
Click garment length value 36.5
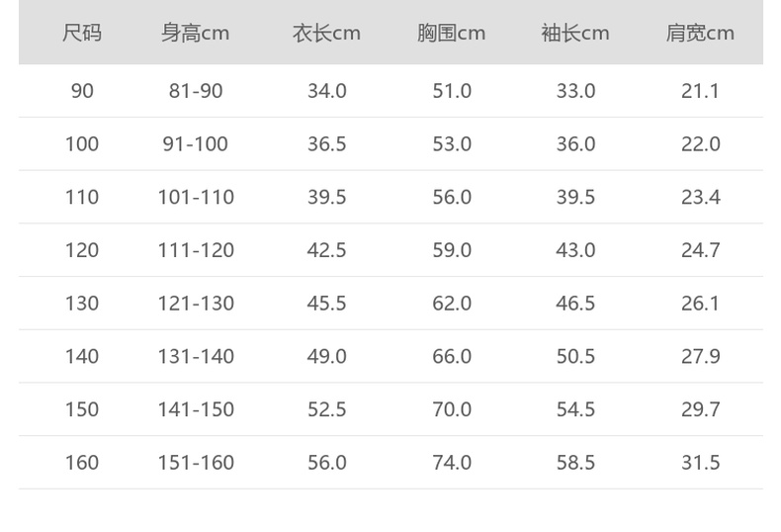326,144
